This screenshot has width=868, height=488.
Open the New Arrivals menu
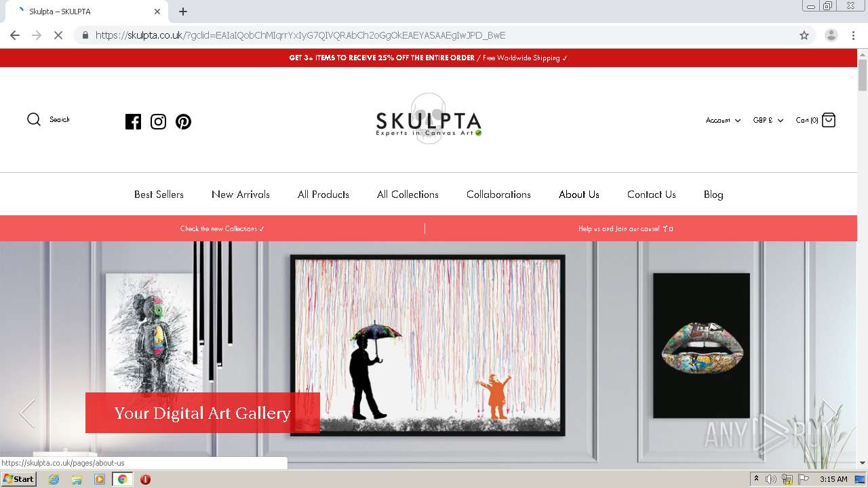[241, 195]
